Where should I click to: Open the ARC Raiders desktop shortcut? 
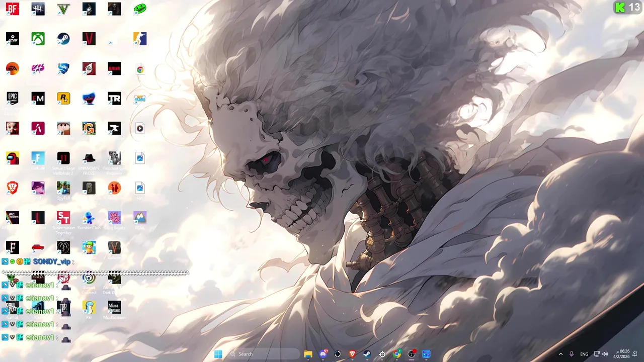click(13, 217)
